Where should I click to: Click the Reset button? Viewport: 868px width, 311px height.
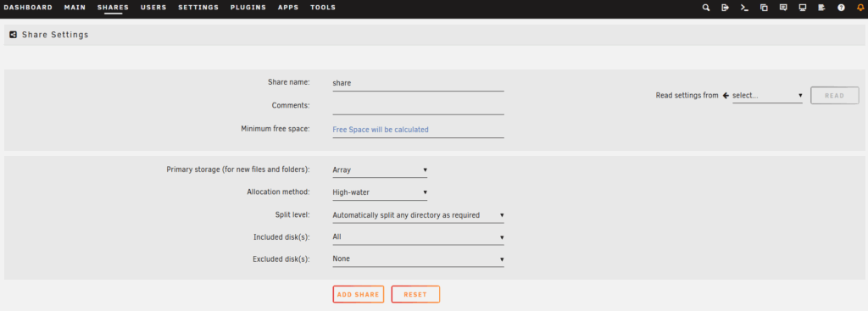point(415,294)
